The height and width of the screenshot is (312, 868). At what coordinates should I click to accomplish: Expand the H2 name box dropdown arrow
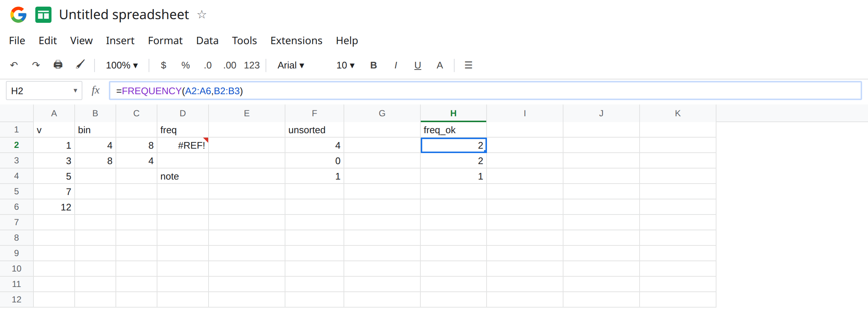[x=75, y=91]
